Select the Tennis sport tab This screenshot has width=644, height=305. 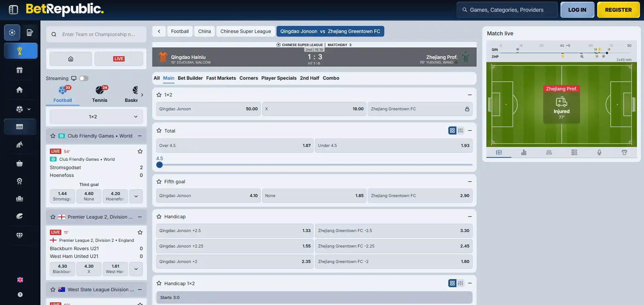(100, 94)
